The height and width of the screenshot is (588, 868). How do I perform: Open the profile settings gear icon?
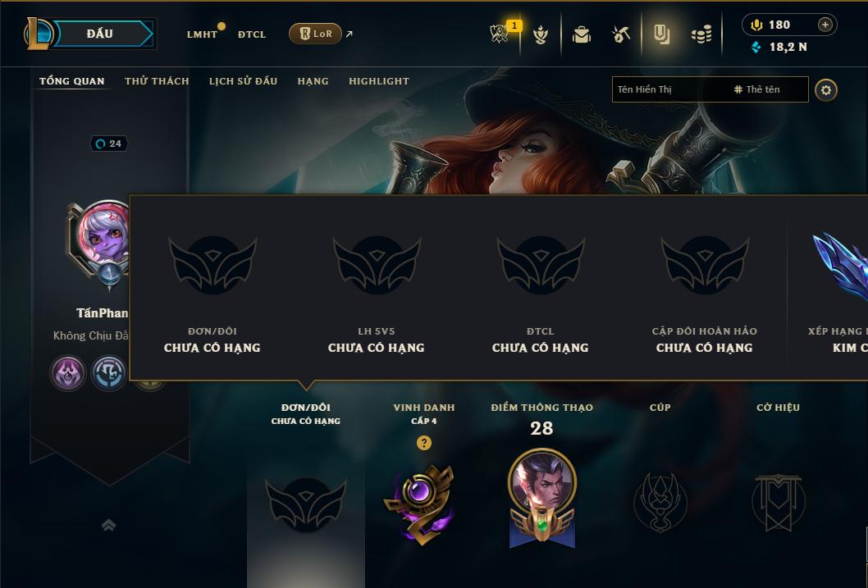826,90
